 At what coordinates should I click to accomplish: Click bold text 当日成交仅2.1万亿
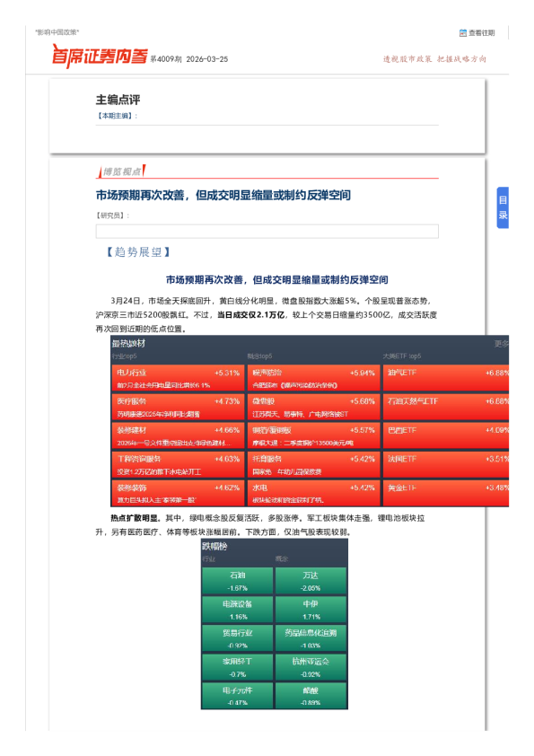[x=250, y=315]
